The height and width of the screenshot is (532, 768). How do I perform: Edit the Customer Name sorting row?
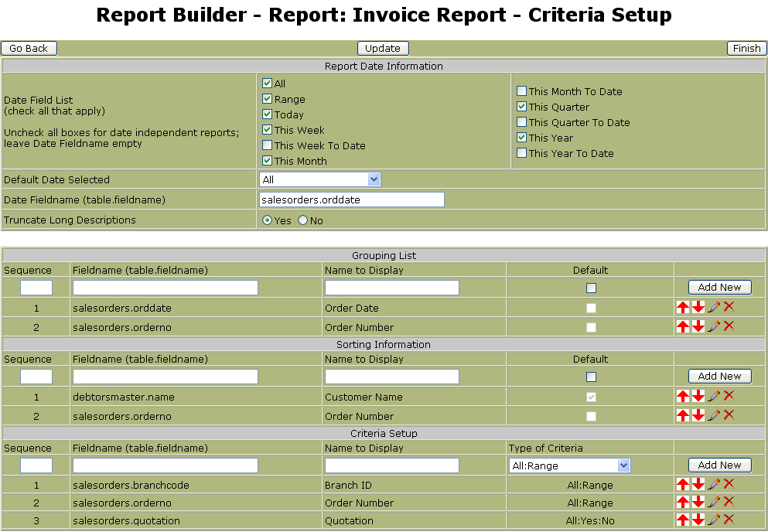pyautogui.click(x=714, y=397)
